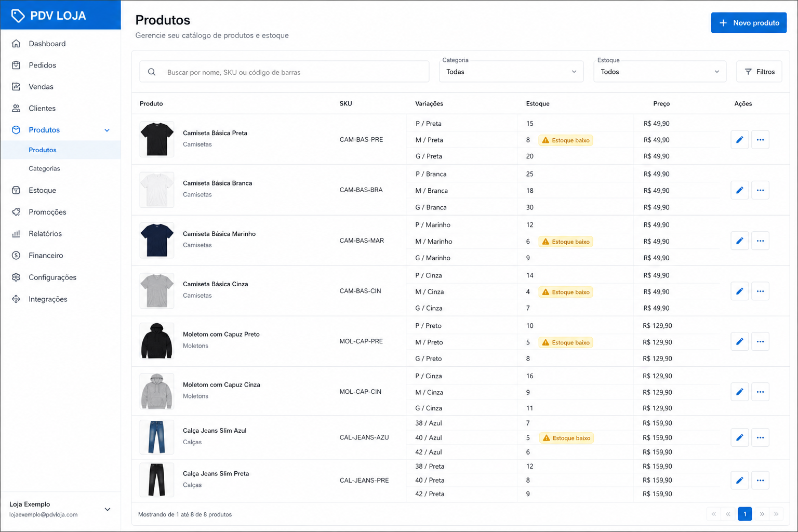The height and width of the screenshot is (532, 798).
Task: Click the search magnifier icon
Action: 152,72
